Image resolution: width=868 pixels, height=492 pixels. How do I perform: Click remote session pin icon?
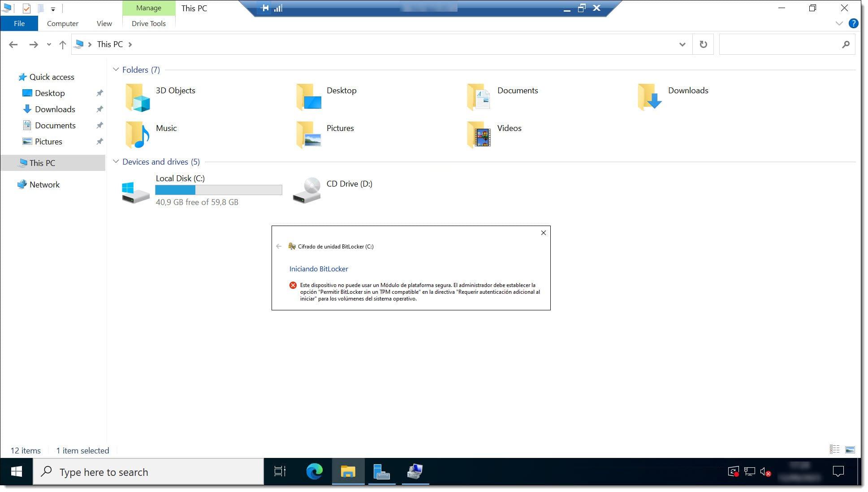point(265,8)
